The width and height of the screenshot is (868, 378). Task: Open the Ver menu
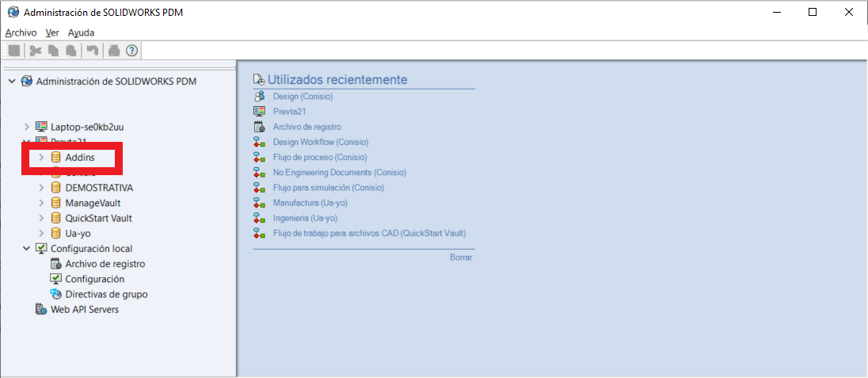click(x=52, y=32)
